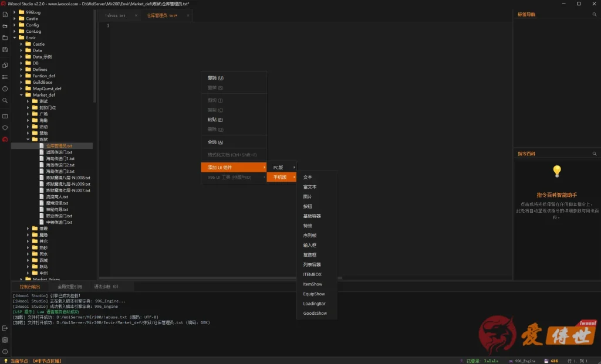Select the Funtion_def folder
The height and width of the screenshot is (364, 601).
click(43, 76)
